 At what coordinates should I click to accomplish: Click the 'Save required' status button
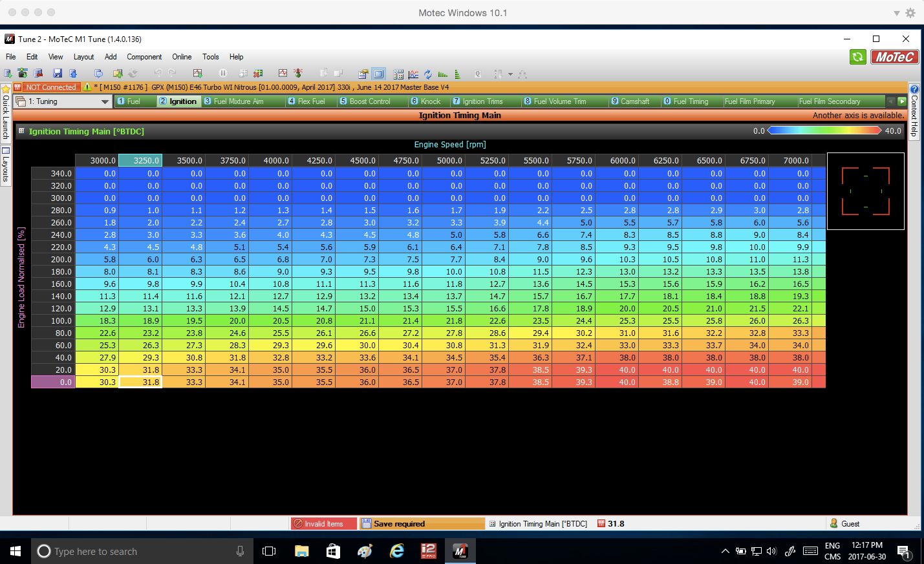[x=422, y=524]
